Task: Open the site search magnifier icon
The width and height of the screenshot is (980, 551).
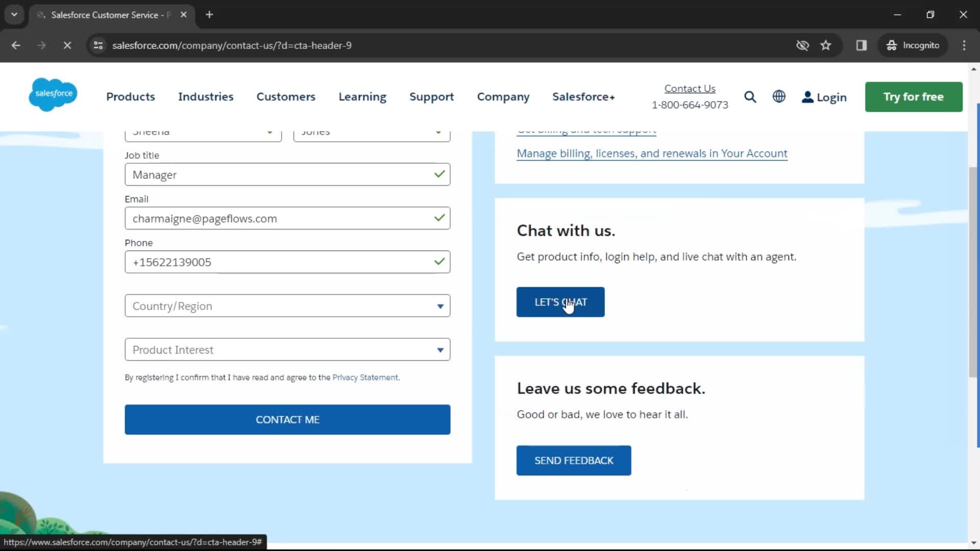Action: pyautogui.click(x=750, y=97)
